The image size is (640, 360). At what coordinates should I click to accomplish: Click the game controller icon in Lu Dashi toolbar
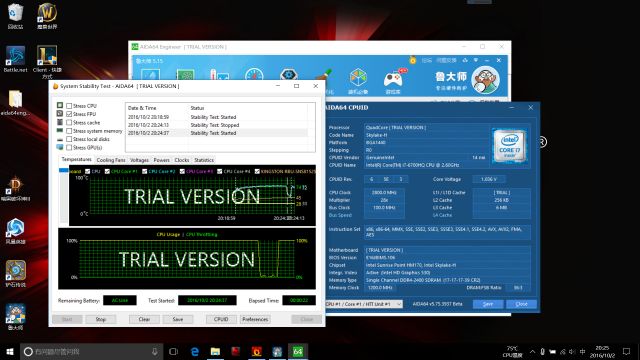[x=393, y=78]
